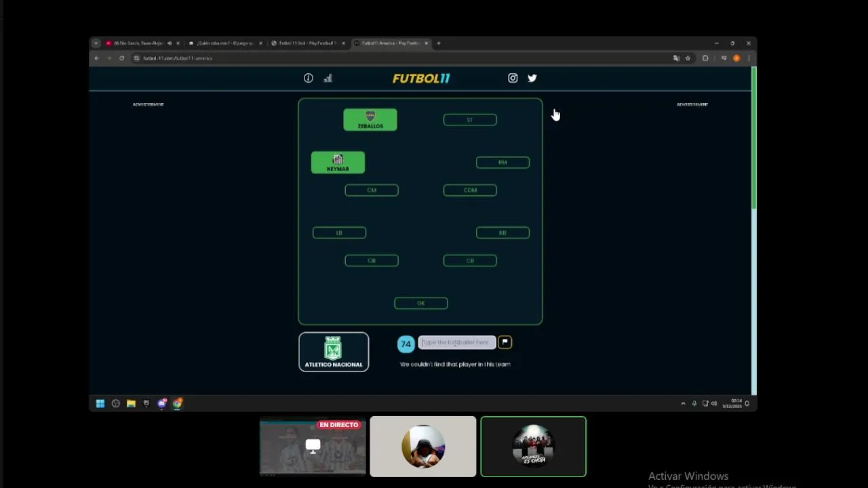The image size is (868, 488).
Task: Select the RB position slot
Action: 502,233
